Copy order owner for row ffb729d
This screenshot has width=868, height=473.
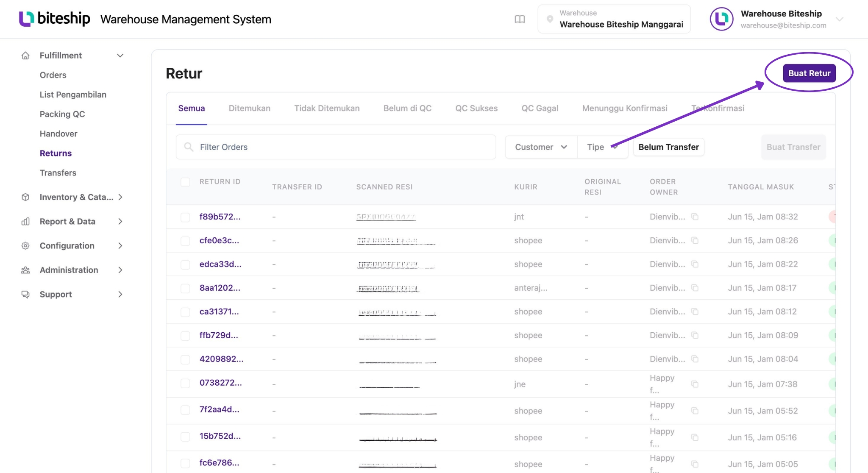695,335
